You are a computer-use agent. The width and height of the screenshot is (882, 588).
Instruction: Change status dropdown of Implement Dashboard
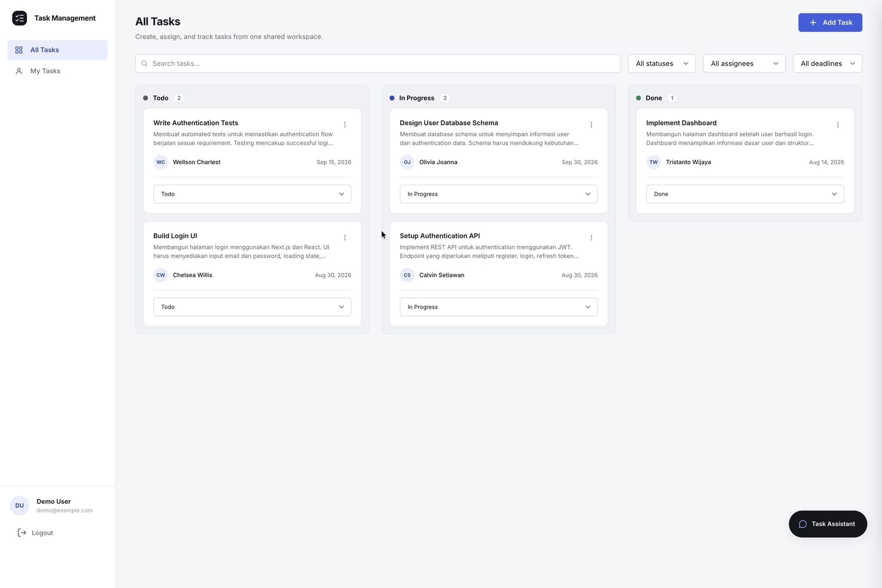point(745,194)
